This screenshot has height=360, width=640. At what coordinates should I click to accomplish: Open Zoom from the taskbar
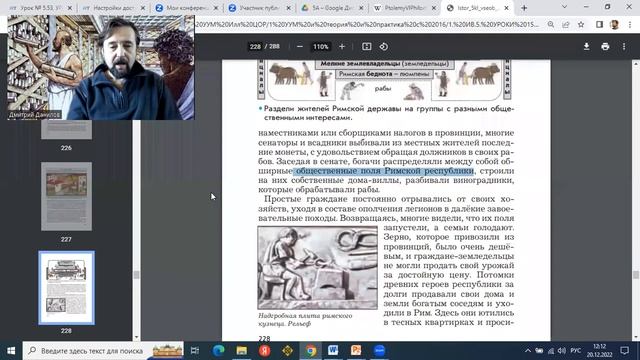[x=379, y=351]
